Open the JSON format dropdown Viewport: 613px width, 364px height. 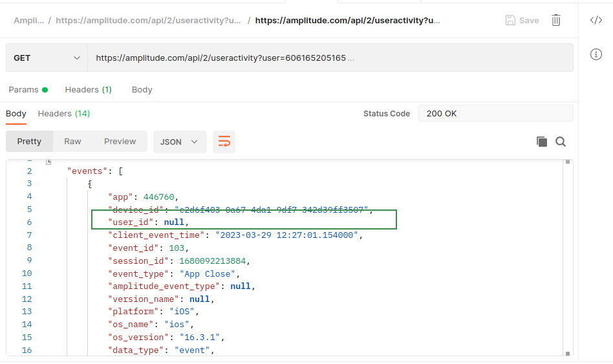(x=180, y=142)
